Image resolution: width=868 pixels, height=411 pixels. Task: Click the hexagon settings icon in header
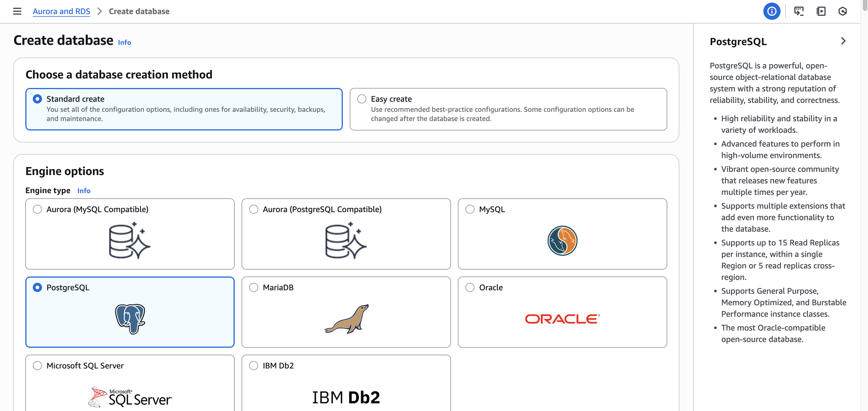pyautogui.click(x=842, y=11)
